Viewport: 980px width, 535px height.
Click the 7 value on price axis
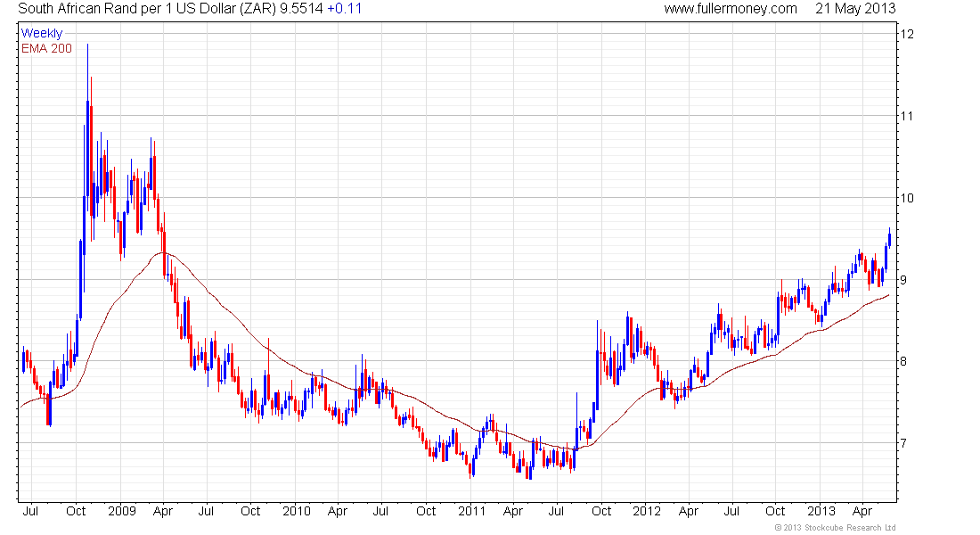click(903, 443)
